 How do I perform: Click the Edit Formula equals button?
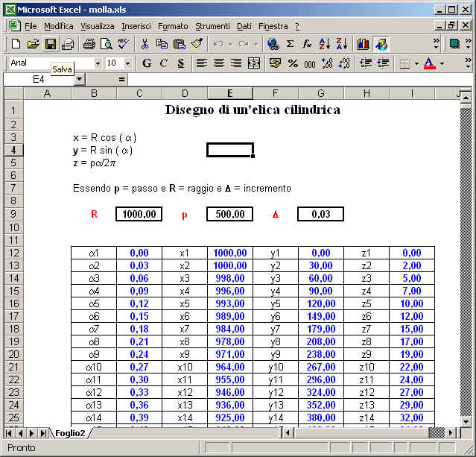point(121,80)
